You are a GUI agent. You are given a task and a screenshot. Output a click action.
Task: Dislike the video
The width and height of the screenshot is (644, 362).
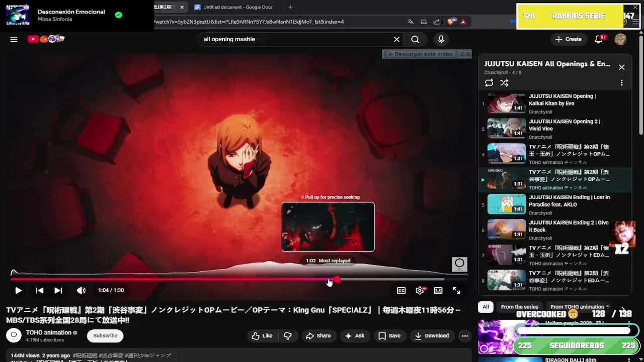coord(288,335)
